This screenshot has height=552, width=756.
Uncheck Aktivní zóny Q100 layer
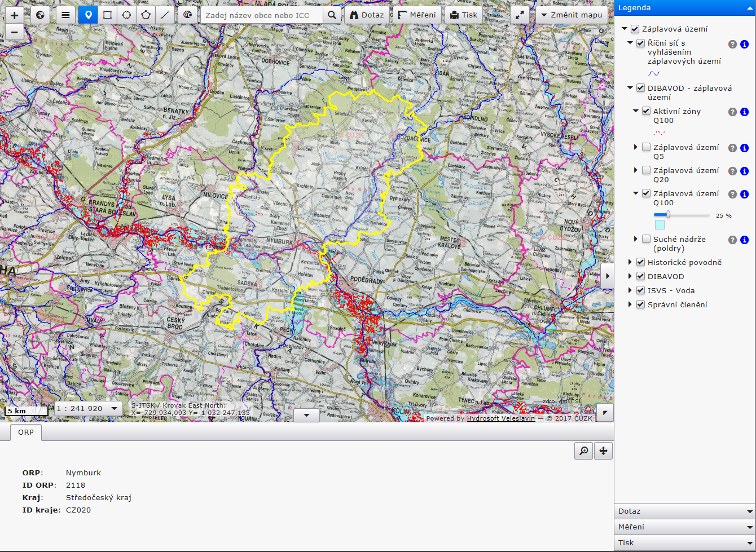646,111
